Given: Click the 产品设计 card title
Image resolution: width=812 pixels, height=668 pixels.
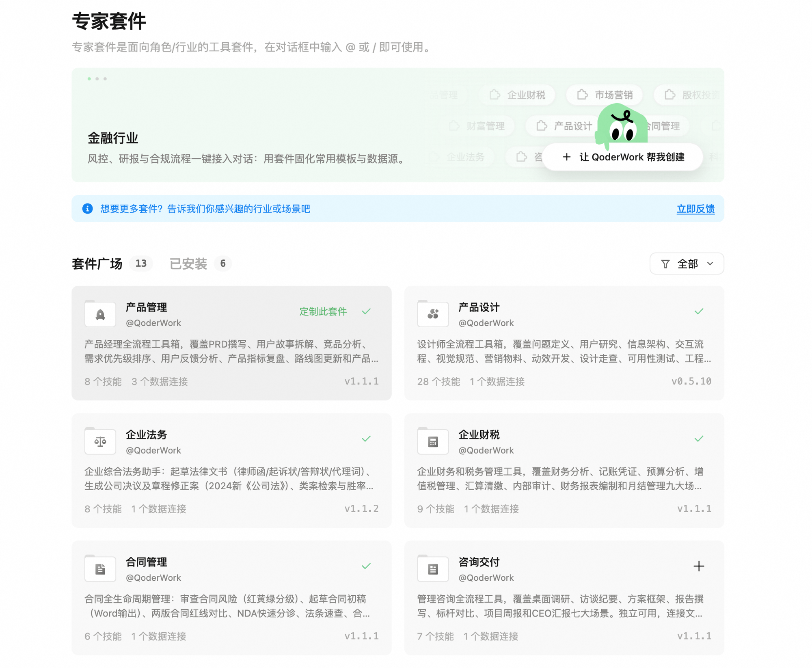Looking at the screenshot, I should coord(479,307).
